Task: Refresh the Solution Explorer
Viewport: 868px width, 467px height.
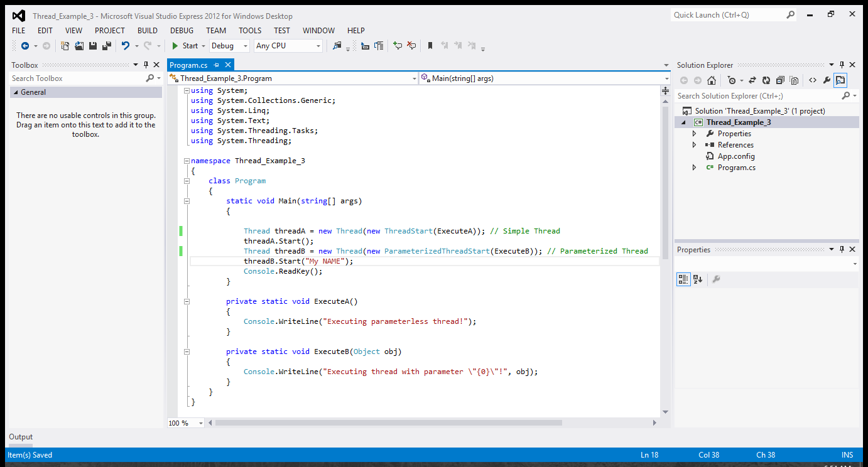Action: [766, 80]
